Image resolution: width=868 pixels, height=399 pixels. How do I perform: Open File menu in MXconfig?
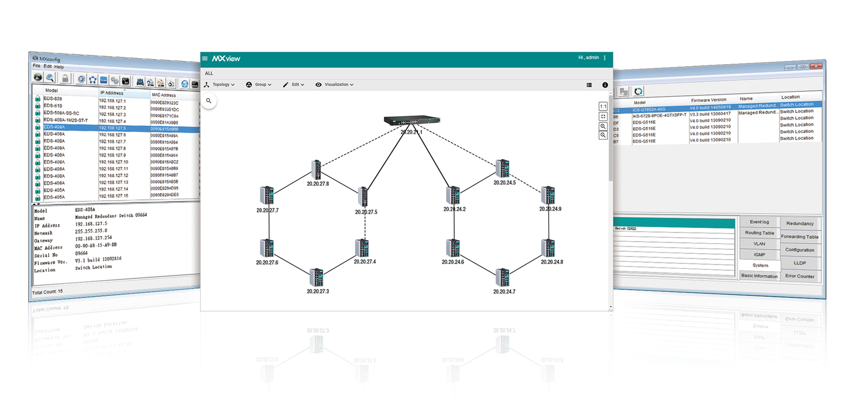coord(37,66)
